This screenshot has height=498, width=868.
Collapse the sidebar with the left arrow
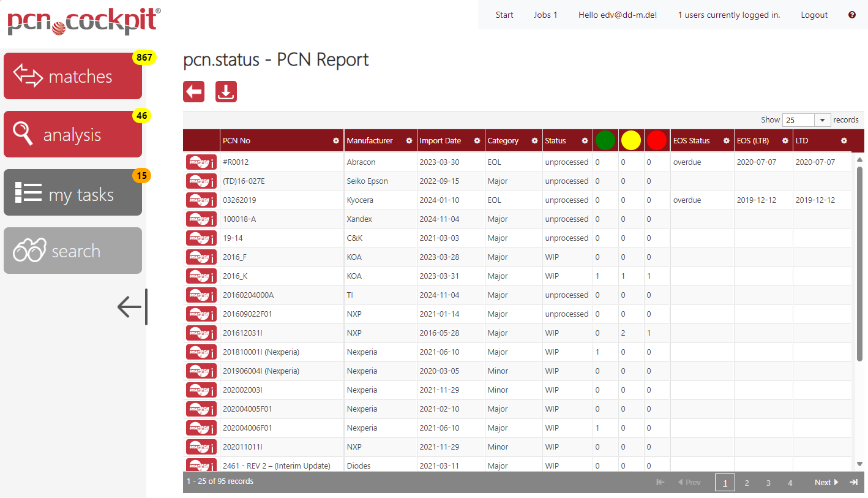(x=130, y=307)
